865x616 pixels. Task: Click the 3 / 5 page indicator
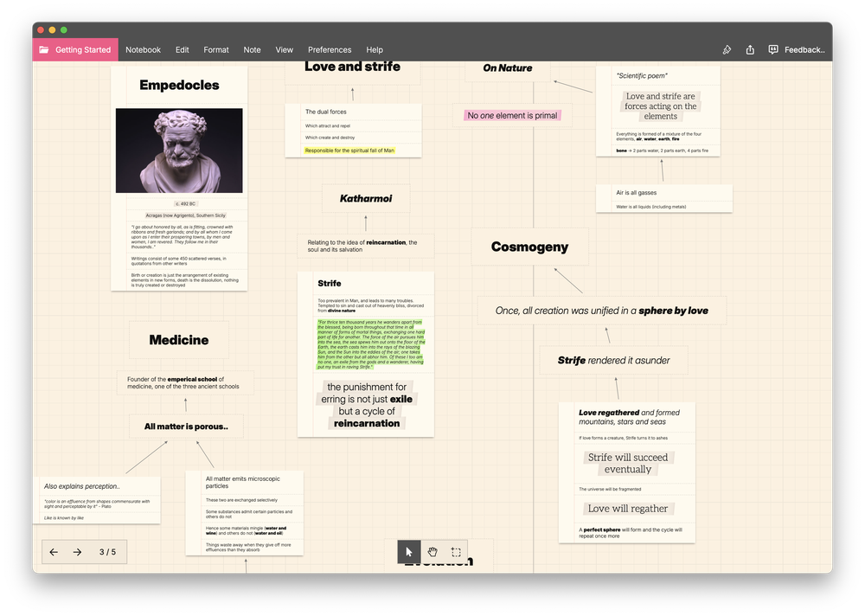click(107, 552)
